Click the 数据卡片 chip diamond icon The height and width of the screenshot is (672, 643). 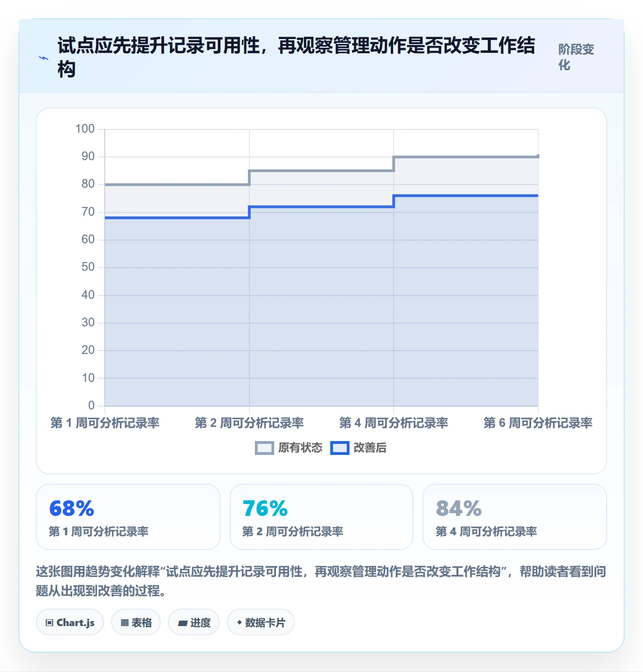[x=239, y=622]
